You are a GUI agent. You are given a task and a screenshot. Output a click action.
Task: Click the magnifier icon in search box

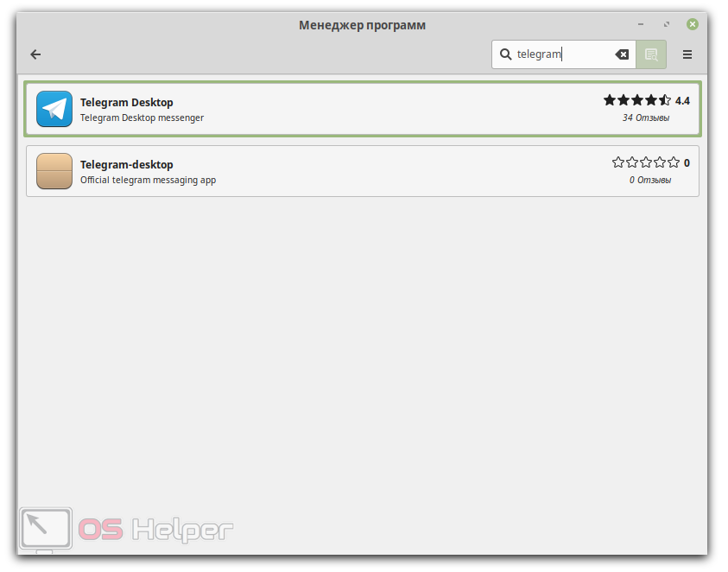click(x=506, y=54)
